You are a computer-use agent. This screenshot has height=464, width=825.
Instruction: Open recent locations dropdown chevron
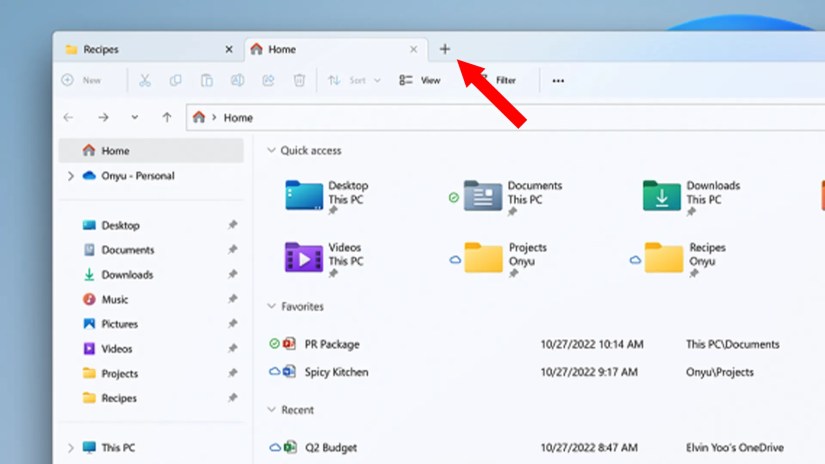pyautogui.click(x=135, y=117)
